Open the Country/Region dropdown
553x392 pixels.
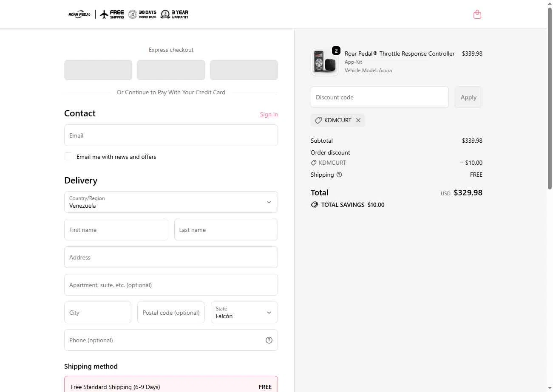click(x=171, y=202)
